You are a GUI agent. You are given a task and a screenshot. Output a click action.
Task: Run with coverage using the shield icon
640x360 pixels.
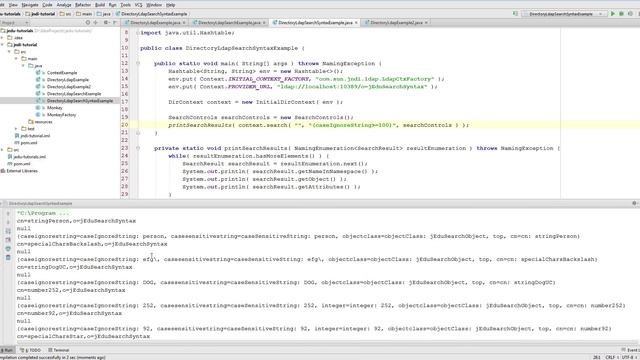[x=630, y=14]
